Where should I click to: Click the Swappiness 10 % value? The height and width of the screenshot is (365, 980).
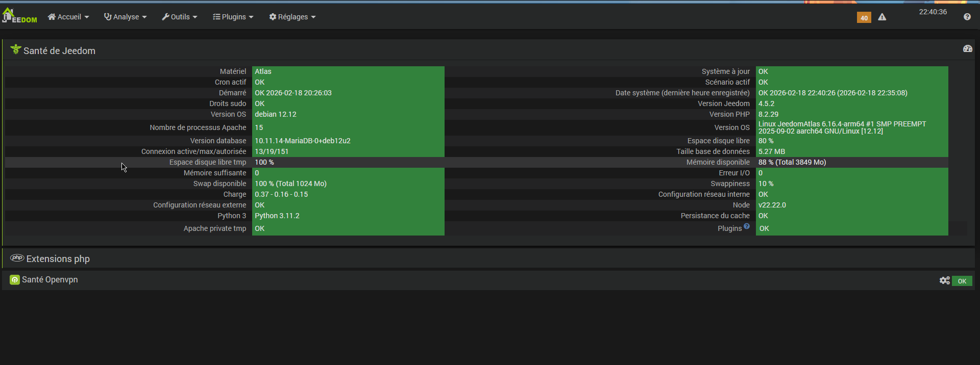pos(766,184)
